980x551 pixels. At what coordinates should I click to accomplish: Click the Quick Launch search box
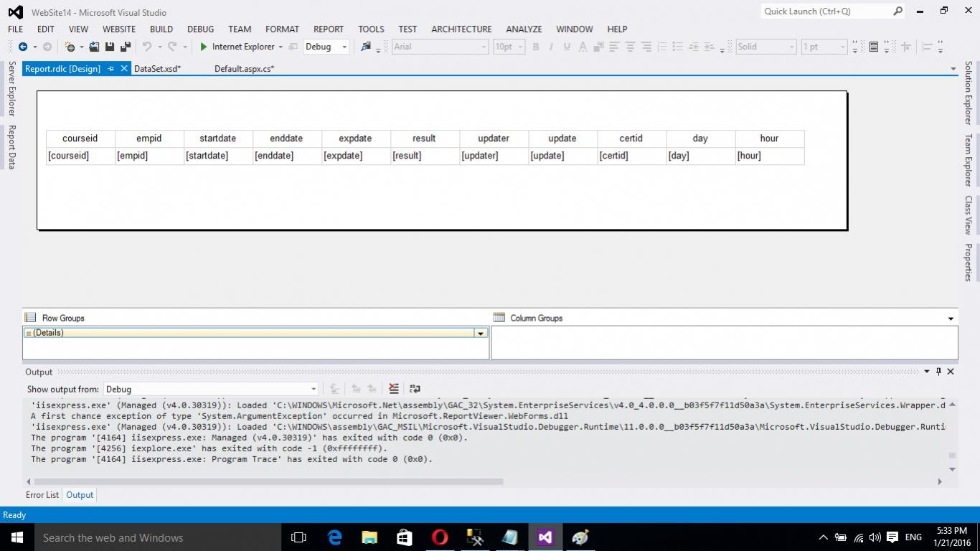click(825, 11)
